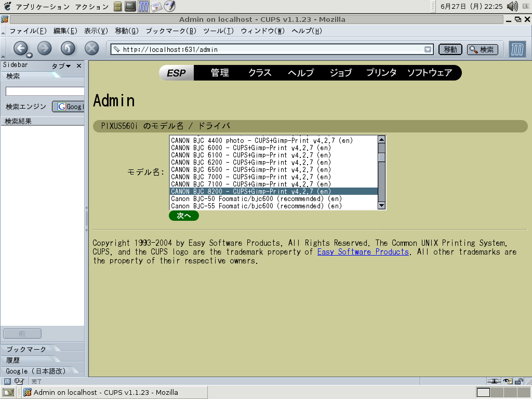Launch the mail envelope panel icon
The height and width of the screenshot is (399, 532).
[156, 7]
